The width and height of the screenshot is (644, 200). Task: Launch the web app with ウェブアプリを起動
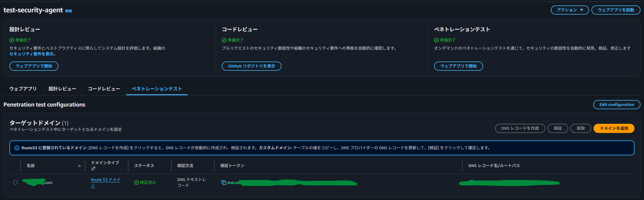[616, 10]
